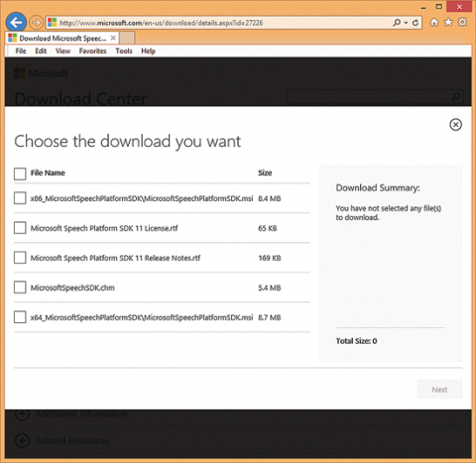Close the download dialog with circled X
476x463 pixels.
tap(455, 125)
